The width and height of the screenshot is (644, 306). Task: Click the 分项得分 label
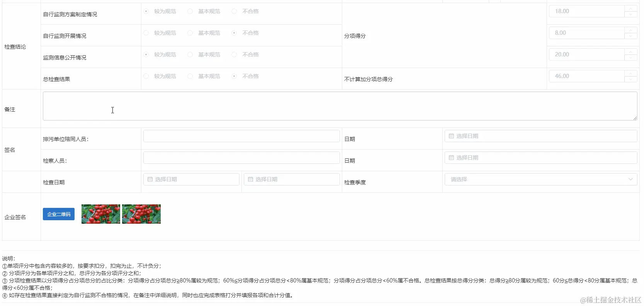[x=355, y=36]
